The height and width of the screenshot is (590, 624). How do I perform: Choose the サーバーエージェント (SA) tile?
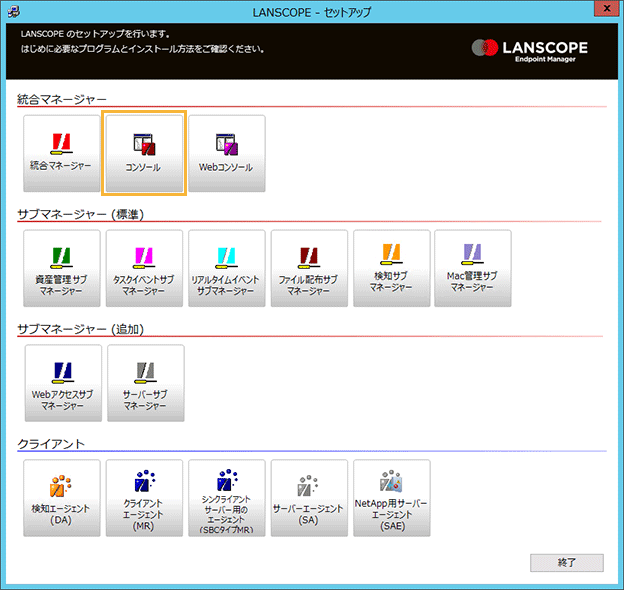coord(309,498)
